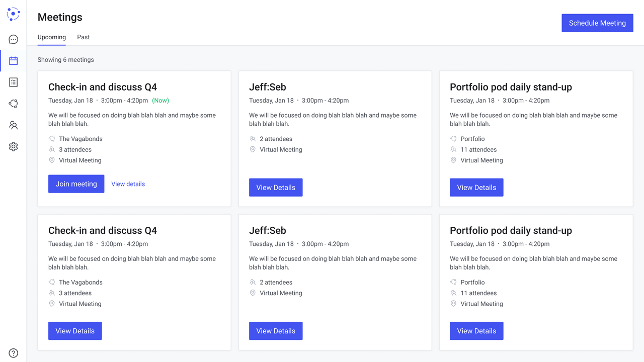Open the View details link beside Join meeting
This screenshot has width=644, height=362.
(128, 184)
